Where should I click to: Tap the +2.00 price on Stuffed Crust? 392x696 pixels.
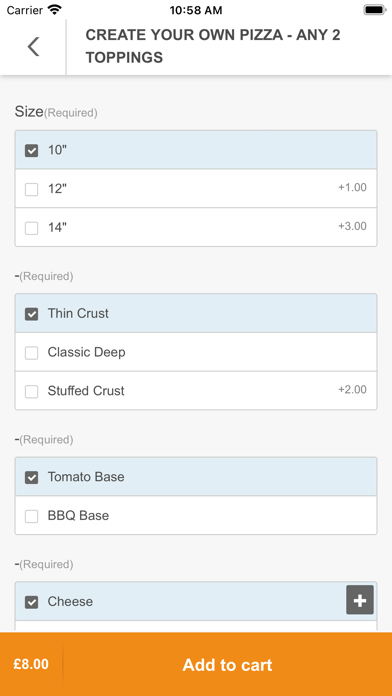click(x=352, y=389)
